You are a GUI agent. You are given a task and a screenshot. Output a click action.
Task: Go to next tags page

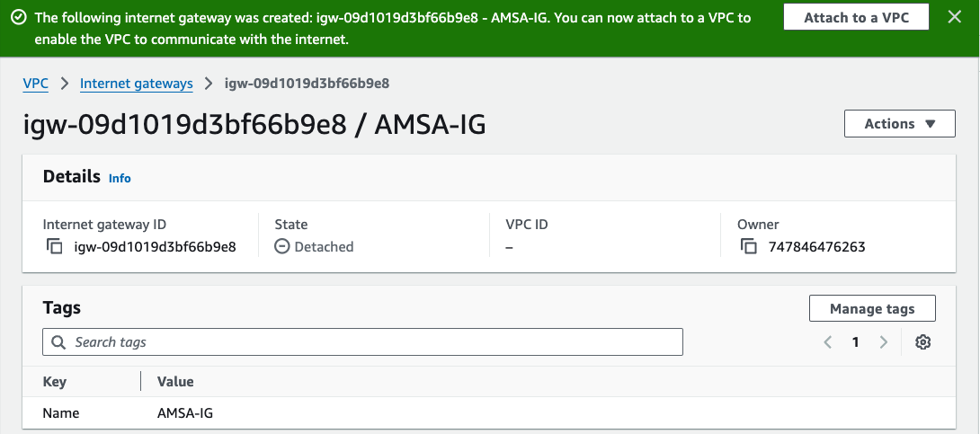(x=884, y=342)
